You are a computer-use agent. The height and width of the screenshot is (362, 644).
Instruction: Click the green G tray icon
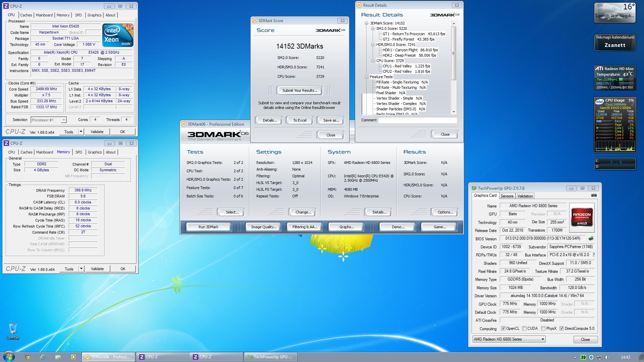coord(591,357)
